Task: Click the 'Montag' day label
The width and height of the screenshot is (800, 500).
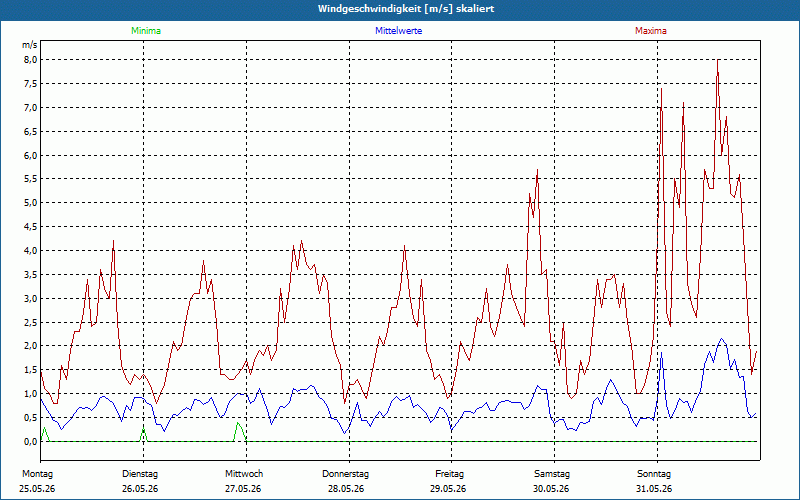Action: tap(37, 474)
